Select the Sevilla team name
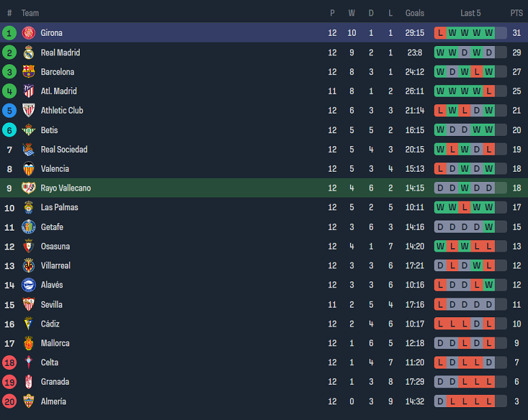Viewport: 528px width, 420px height. point(52,305)
